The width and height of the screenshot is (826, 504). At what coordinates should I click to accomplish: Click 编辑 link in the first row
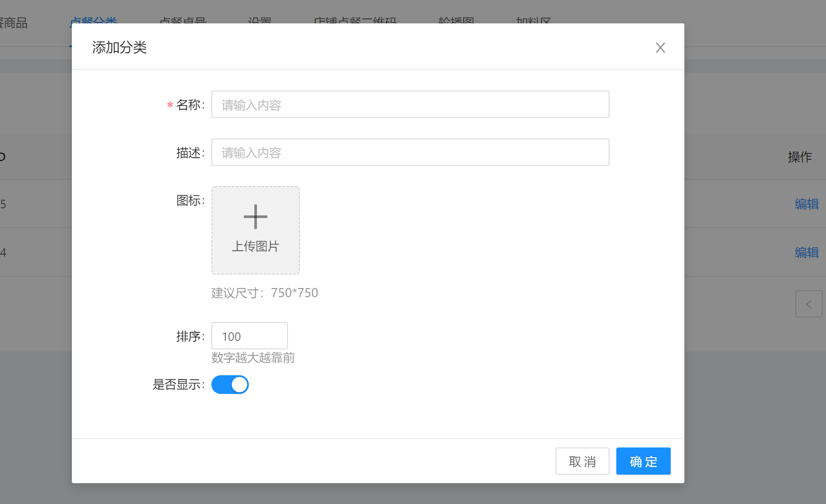[x=806, y=204]
